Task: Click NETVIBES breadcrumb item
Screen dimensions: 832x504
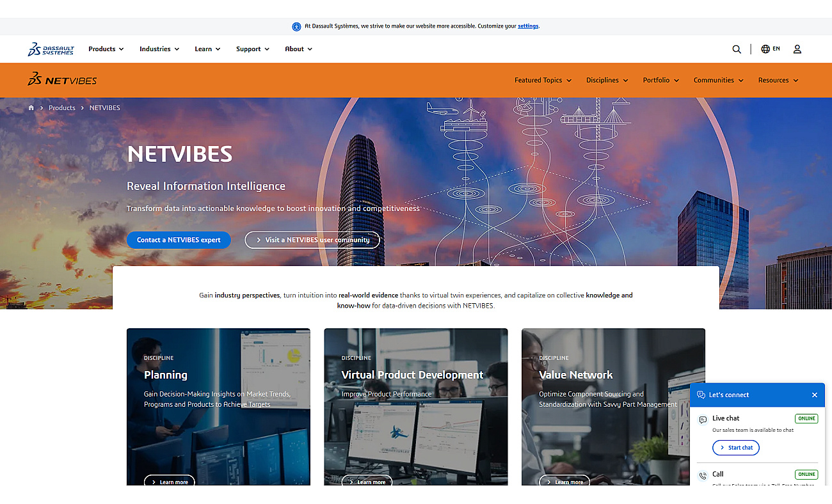Action: [x=105, y=107]
